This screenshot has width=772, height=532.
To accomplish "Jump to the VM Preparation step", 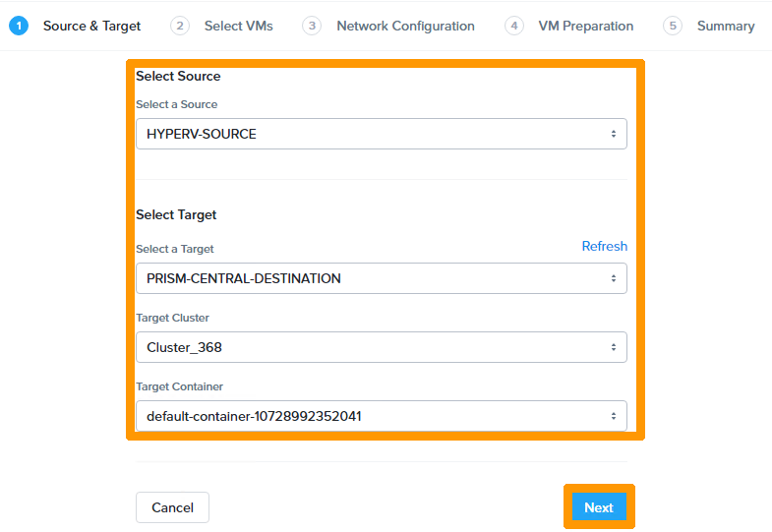I will (x=585, y=27).
